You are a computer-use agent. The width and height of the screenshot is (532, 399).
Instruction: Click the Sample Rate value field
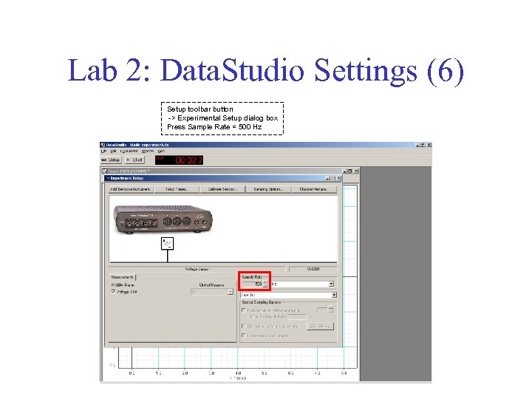252,284
